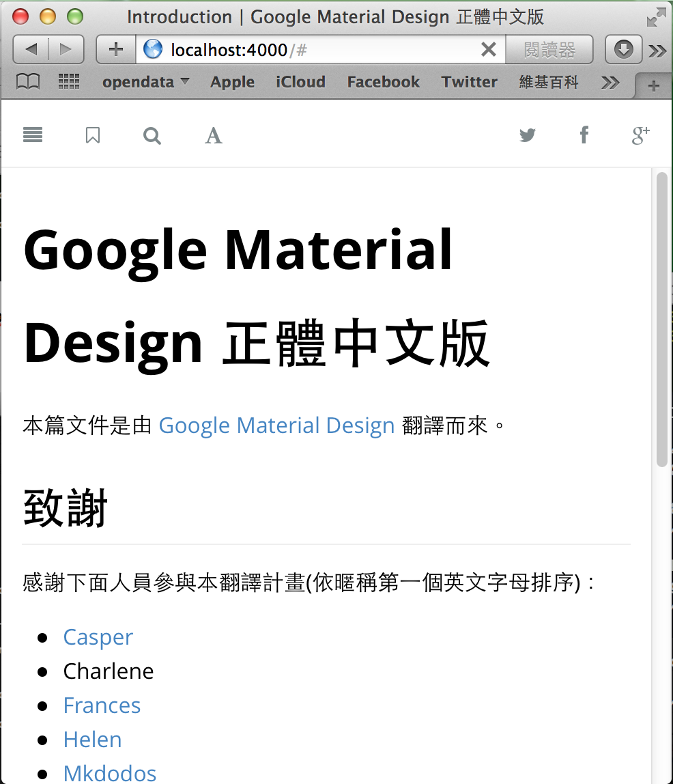Open the reading list book icon
The width and height of the screenshot is (673, 784).
(x=28, y=81)
